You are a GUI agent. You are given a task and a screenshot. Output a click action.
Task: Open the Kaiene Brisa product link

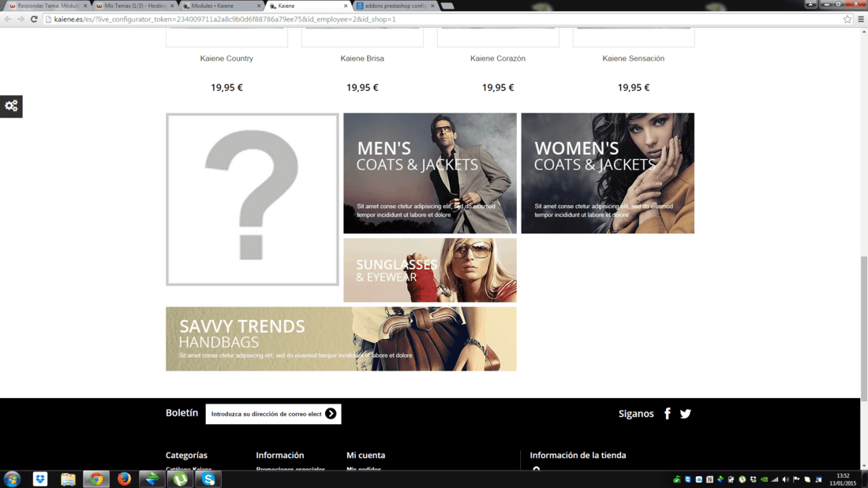pos(362,58)
